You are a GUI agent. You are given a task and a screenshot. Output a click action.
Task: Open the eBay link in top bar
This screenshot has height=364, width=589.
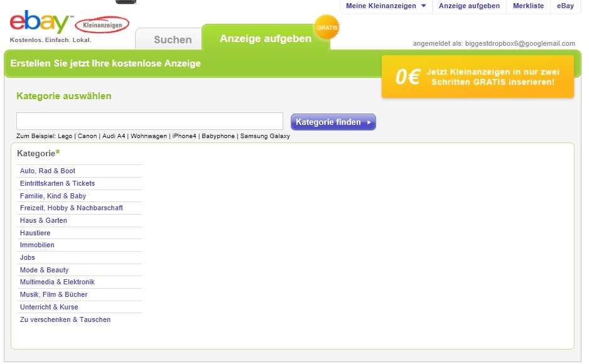[565, 6]
